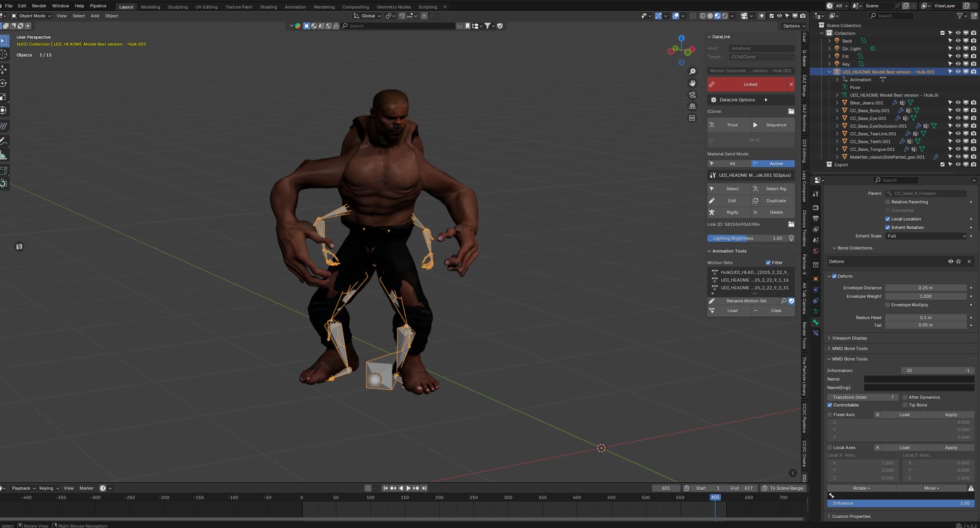980x528 pixels.
Task: Switch to the Shading workspace tab
Action: (268, 7)
